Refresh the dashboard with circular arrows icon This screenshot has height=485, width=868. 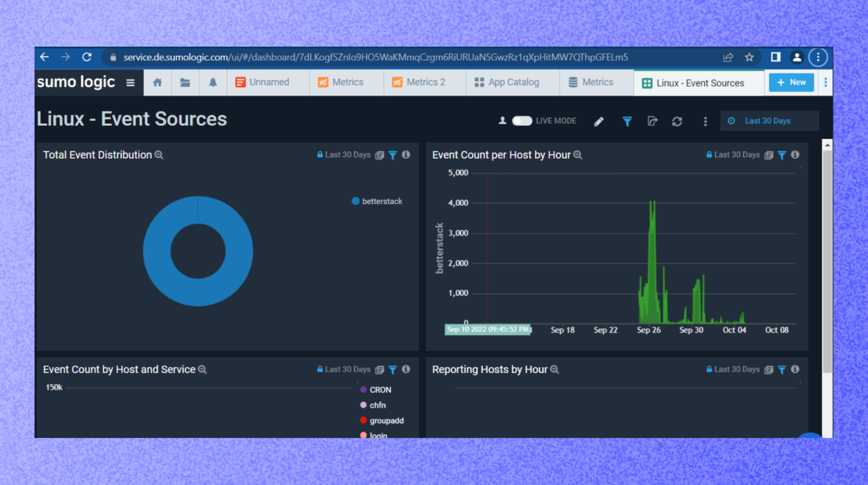(x=677, y=121)
